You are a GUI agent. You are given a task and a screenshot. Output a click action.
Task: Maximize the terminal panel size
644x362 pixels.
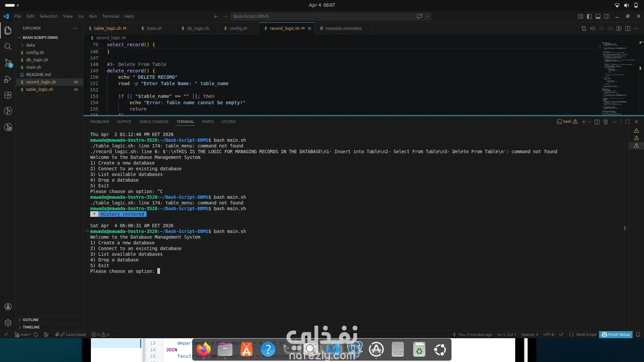tap(628, 122)
